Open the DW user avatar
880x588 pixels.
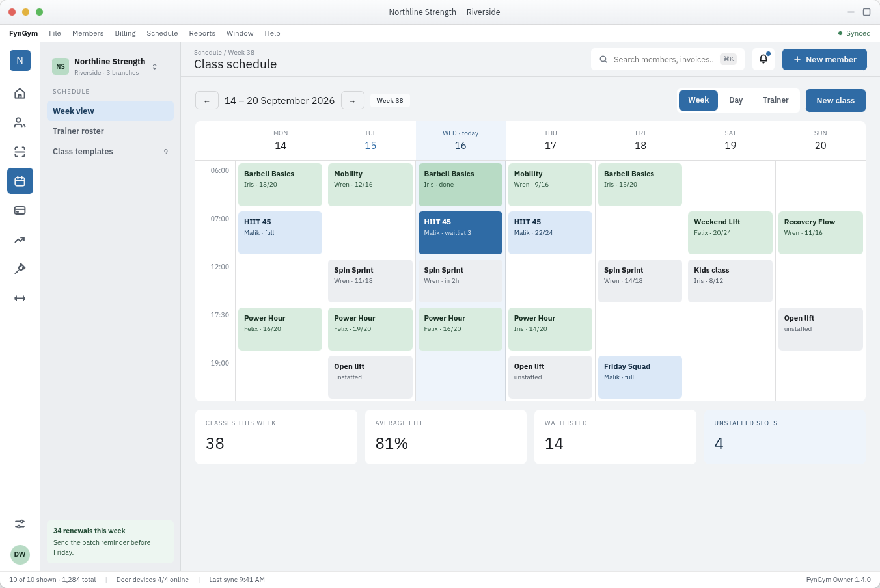coord(20,555)
